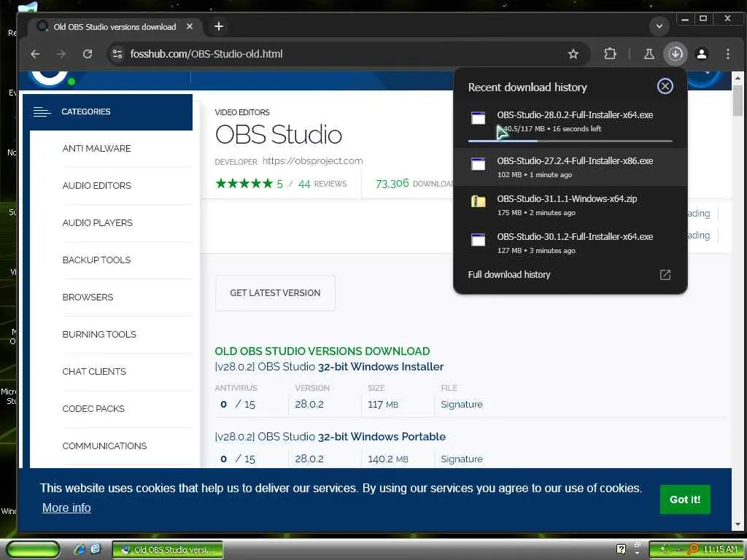Open the OBS-Studio-27.2.4 file icon in downloads
Image resolution: width=747 pixels, height=560 pixels.
479,164
